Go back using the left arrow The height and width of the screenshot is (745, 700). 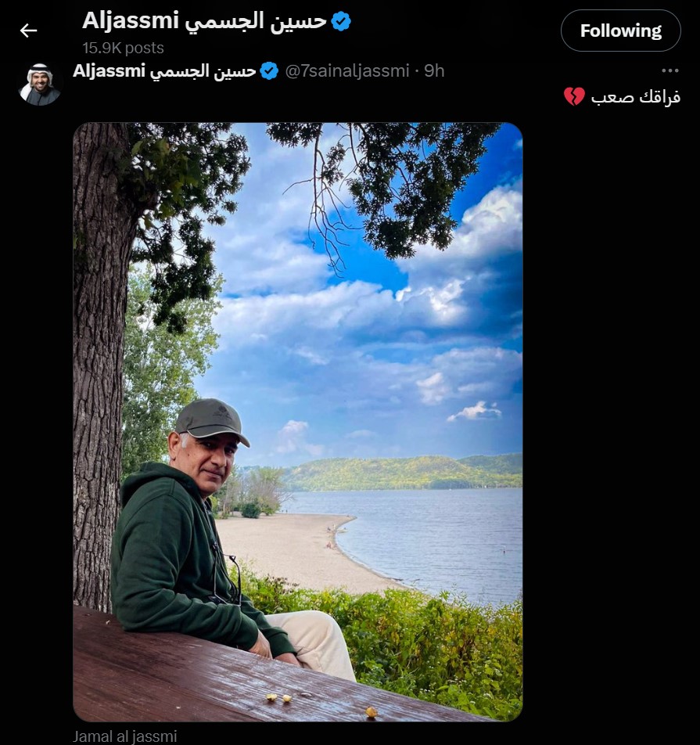pos(28,31)
